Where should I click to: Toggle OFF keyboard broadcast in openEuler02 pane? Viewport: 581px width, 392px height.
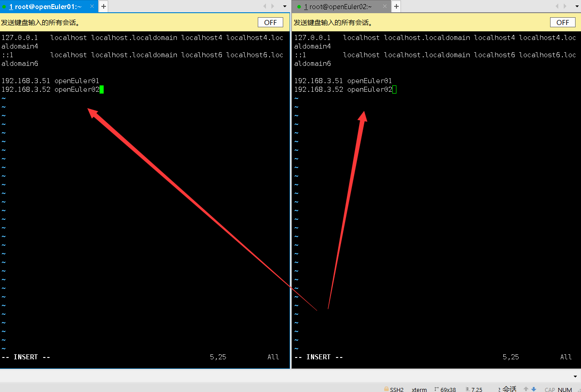coord(563,22)
